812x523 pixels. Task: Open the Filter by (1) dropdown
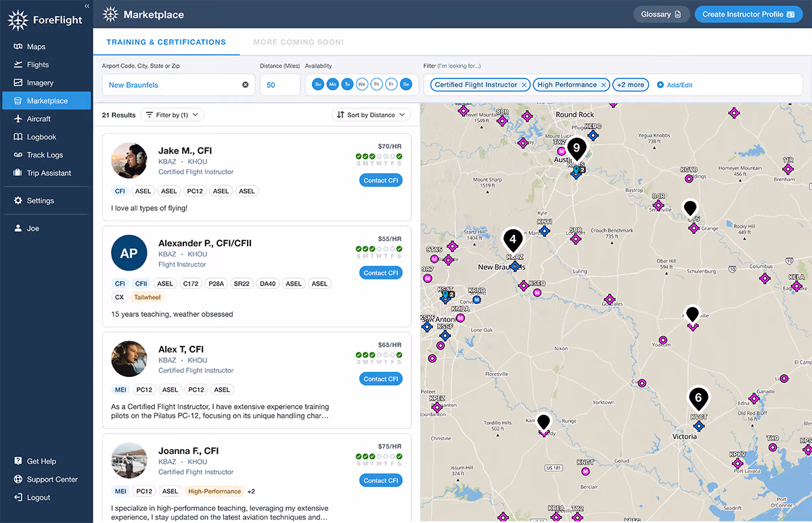[172, 115]
